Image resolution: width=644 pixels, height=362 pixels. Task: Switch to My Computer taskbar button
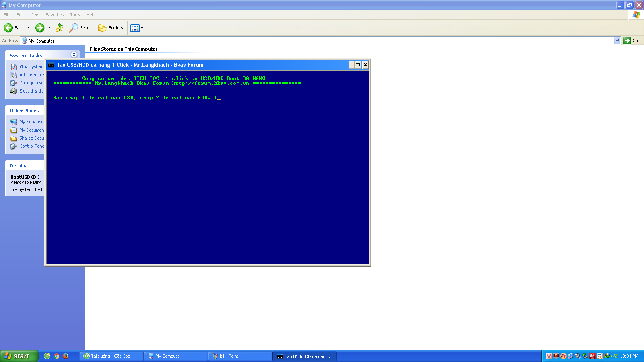tap(176, 356)
